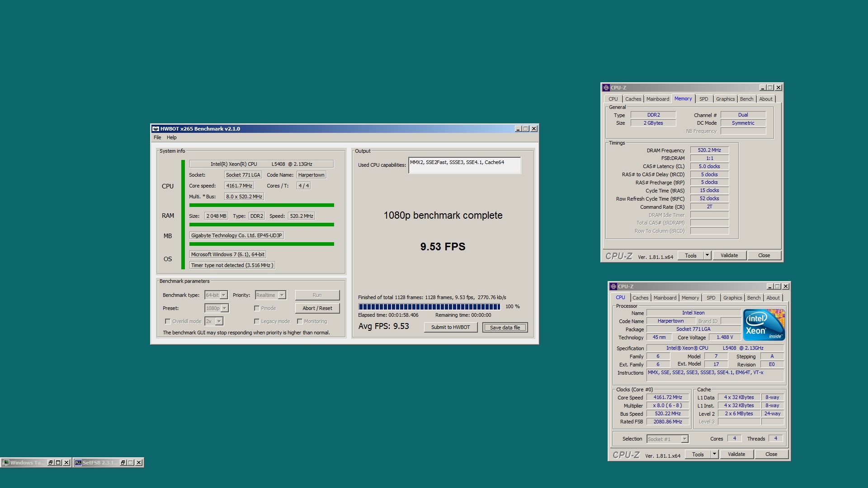Click Tools button in CPU-Z CPU window
Screen dimensions: 868x488
698,454
